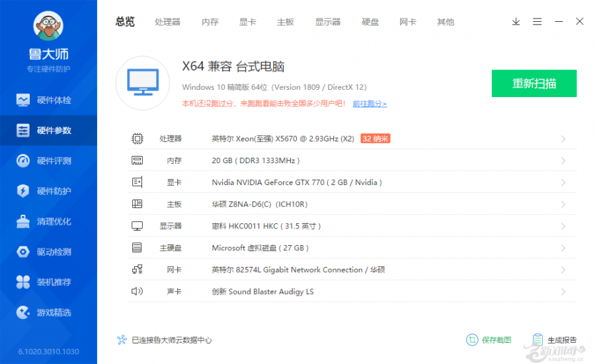595x364 pixels.
Task: Click the display monitor row icon
Action: pos(137,226)
